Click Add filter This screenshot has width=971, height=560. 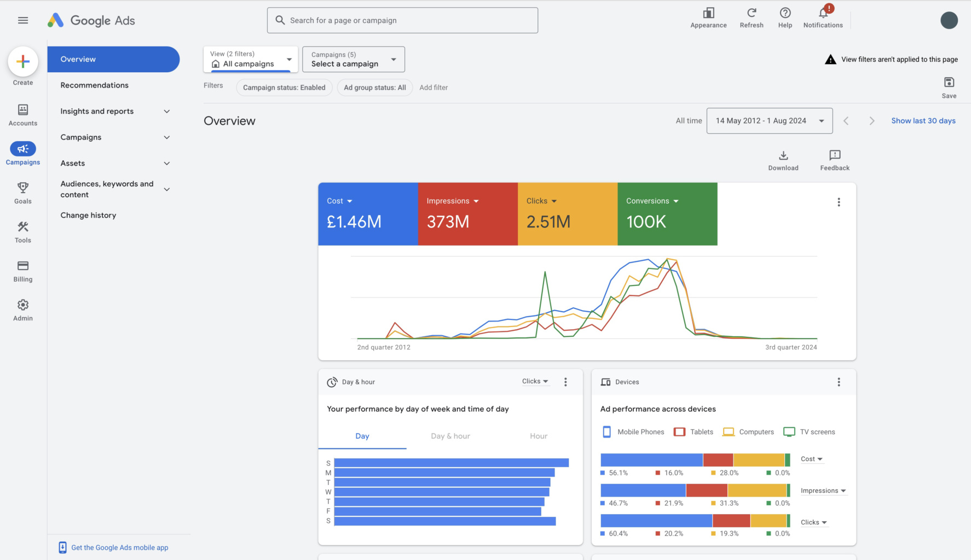click(434, 87)
